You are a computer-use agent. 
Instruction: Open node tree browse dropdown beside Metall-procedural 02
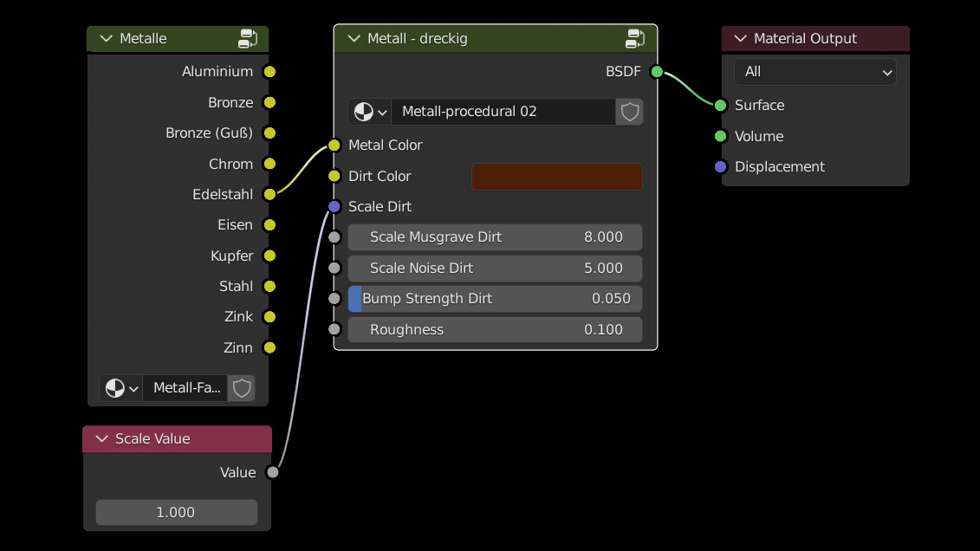click(370, 112)
